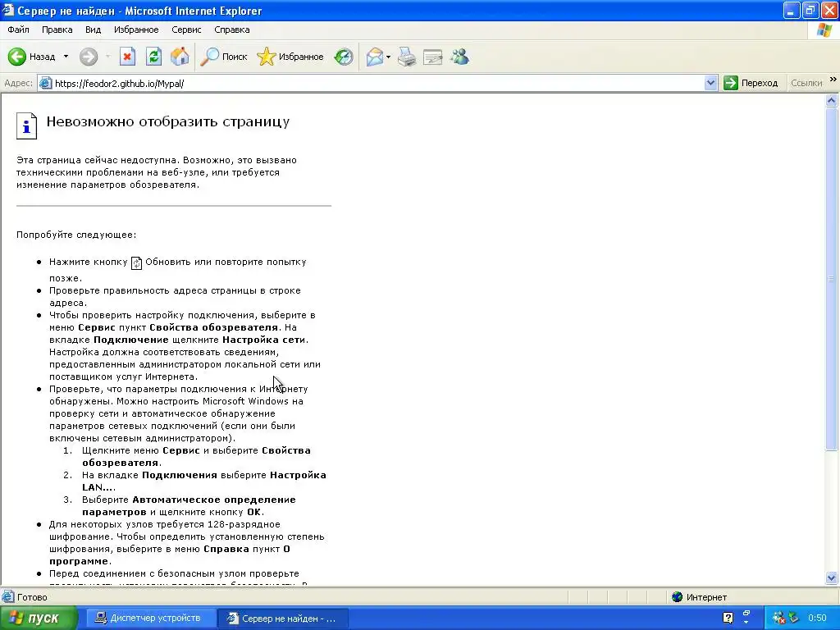This screenshot has height=630, width=840.
Task: Click bold text Настройка сети
Action: (264, 340)
